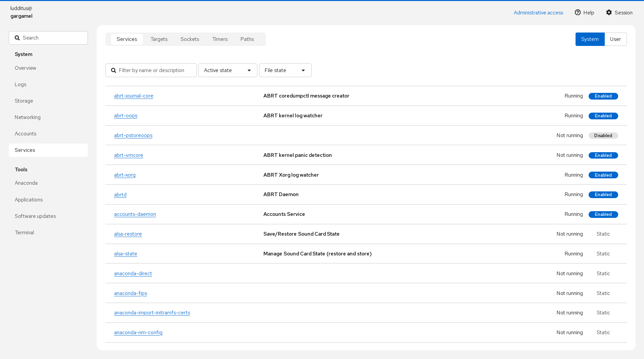644x359 pixels.
Task: Navigate to Software updates page
Action: coord(35,216)
